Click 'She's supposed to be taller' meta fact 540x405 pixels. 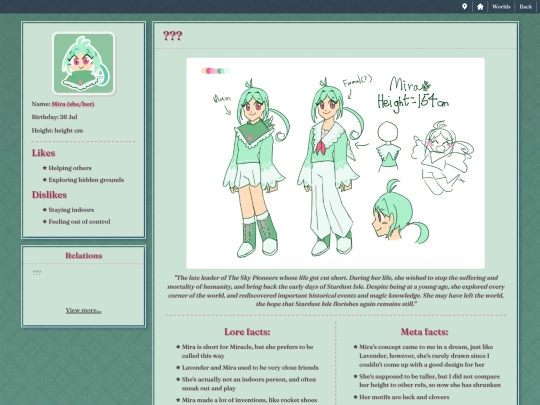click(430, 381)
